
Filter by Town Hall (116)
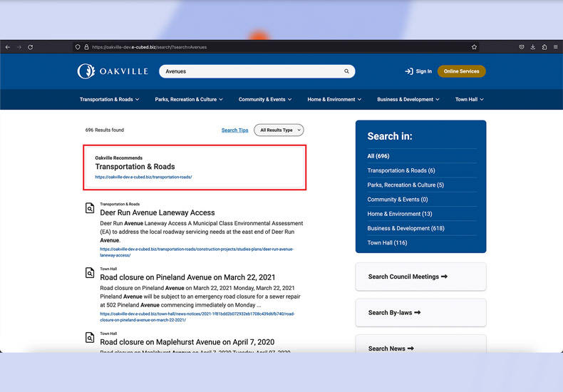[387, 242]
